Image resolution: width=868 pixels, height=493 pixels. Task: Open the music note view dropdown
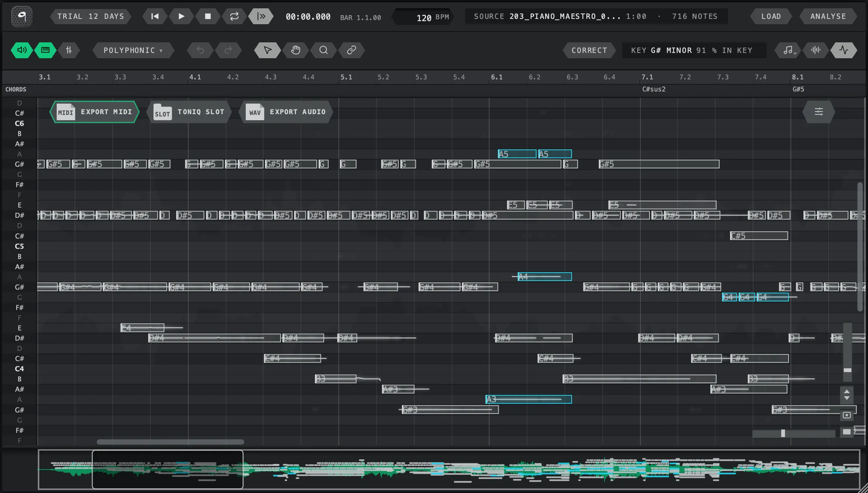point(789,50)
